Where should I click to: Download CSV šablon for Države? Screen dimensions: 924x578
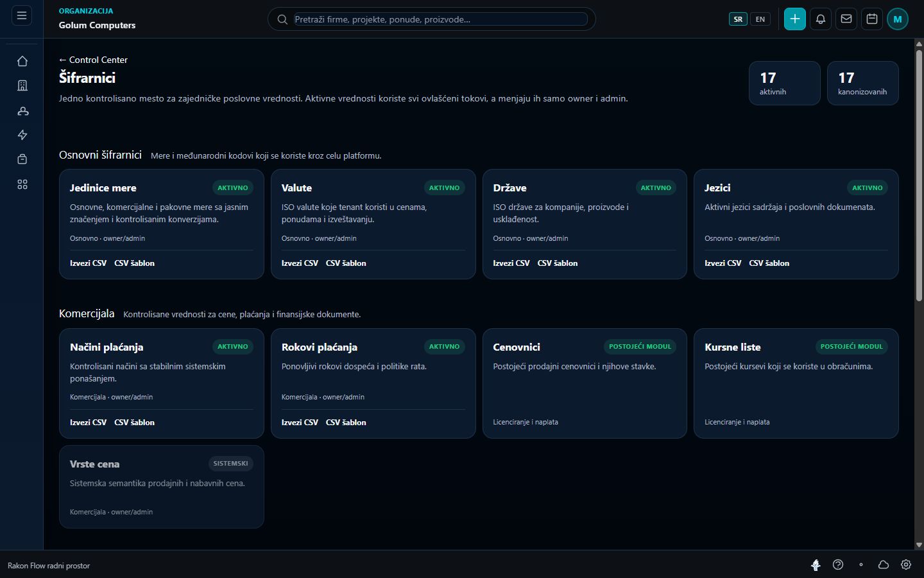point(558,263)
